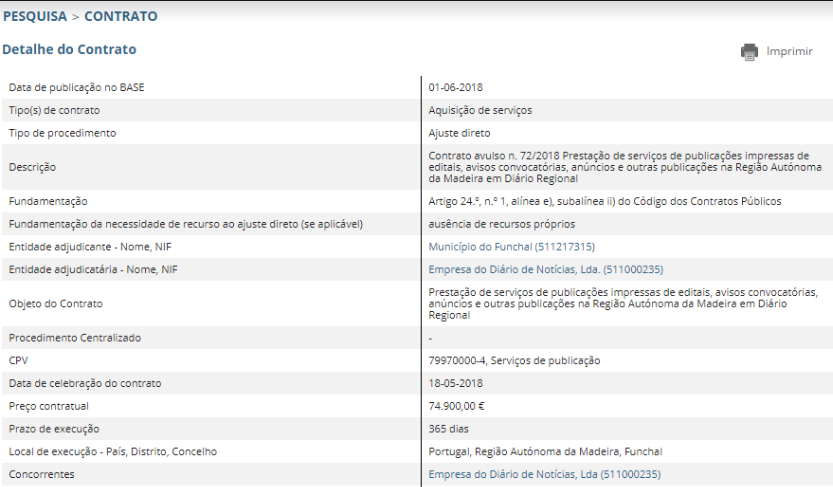Open Empresa do Diário de Notícias adjudicatária link
The width and height of the screenshot is (833, 487).
pyautogui.click(x=546, y=270)
